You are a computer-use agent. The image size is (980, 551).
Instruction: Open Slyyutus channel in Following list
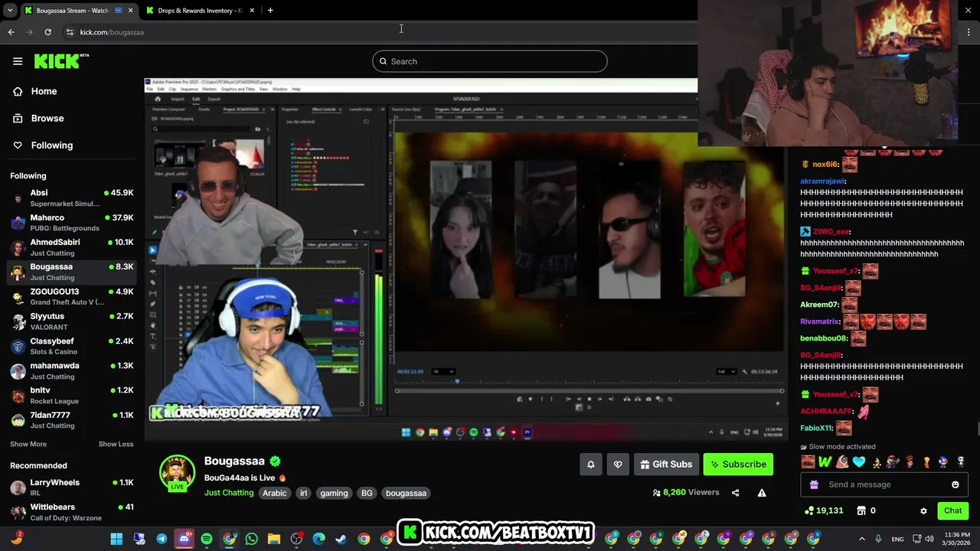point(72,321)
